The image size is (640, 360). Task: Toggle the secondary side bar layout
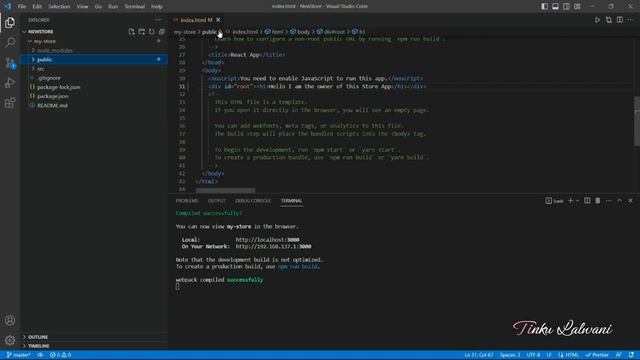[x=566, y=6]
